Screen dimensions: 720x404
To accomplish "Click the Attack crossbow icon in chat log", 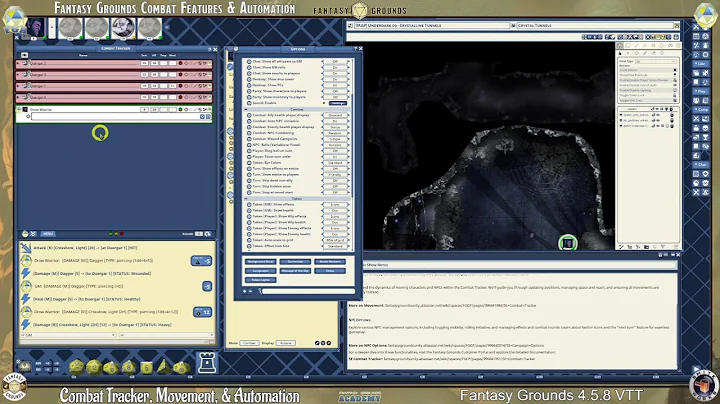I will tap(26, 248).
